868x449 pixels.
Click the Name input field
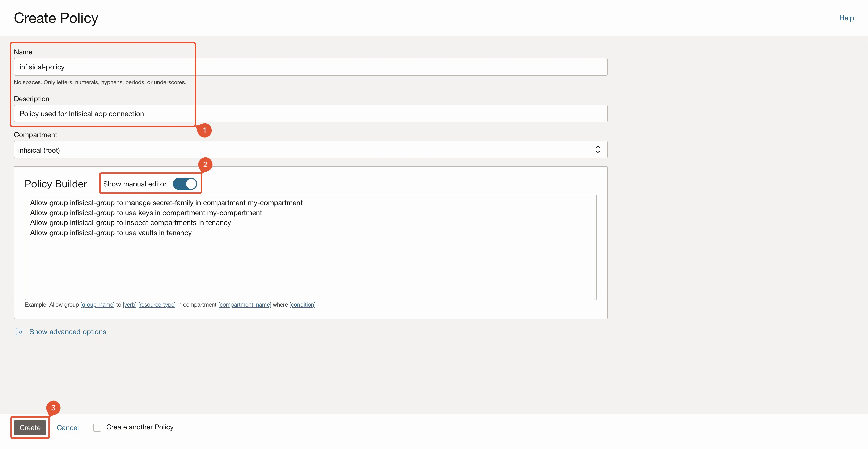click(310, 67)
